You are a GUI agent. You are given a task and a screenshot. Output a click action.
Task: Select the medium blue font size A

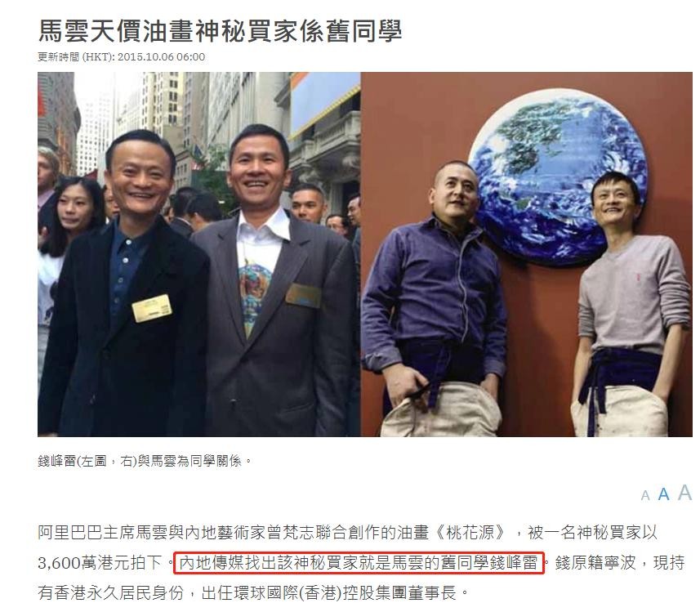click(x=664, y=494)
